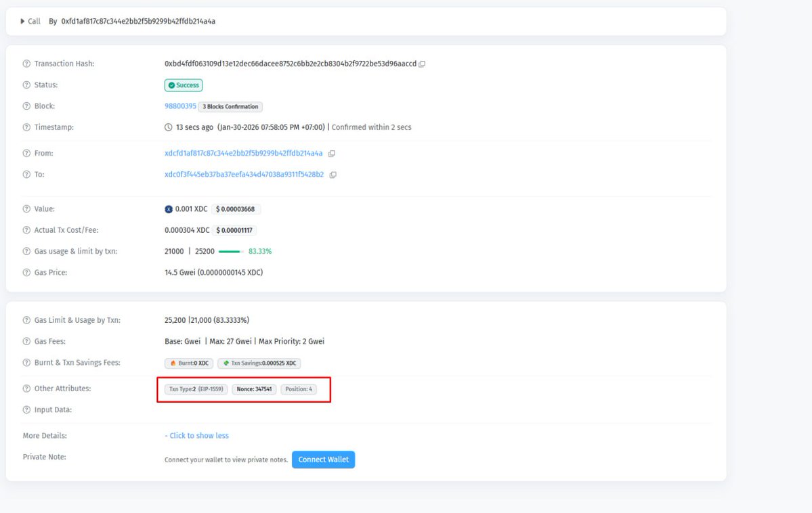Click the XDC coin icon beside Value
The image size is (812, 513).
169,209
